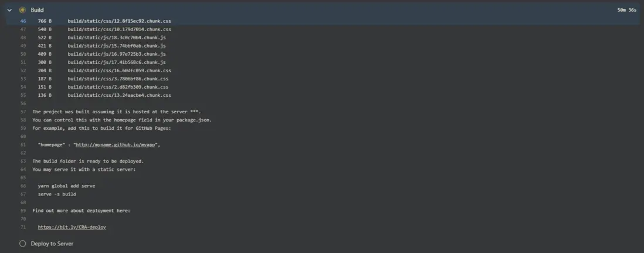Viewport: 644px width, 253px height.
Task: Click the "serve -s build" line
Action: pyautogui.click(x=57, y=194)
